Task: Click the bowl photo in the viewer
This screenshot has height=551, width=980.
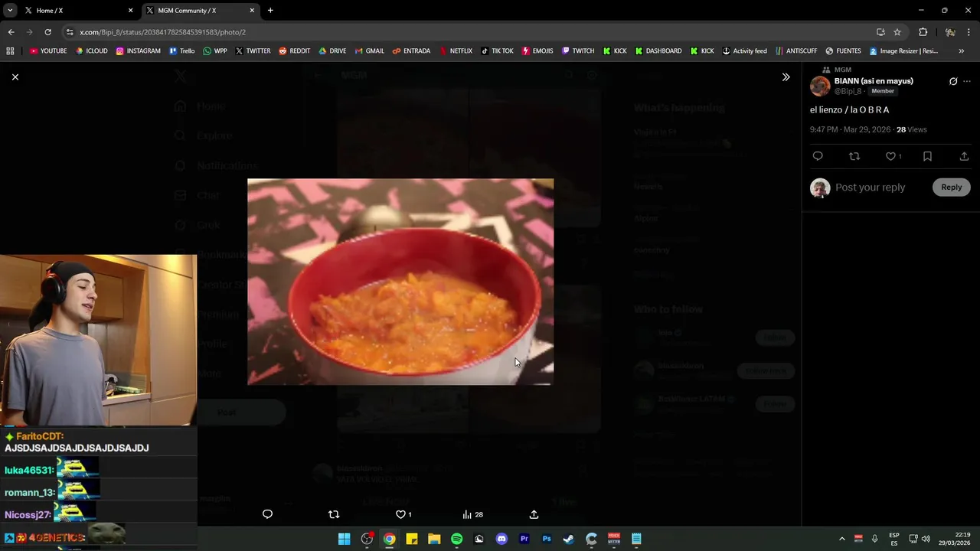Action: [400, 282]
